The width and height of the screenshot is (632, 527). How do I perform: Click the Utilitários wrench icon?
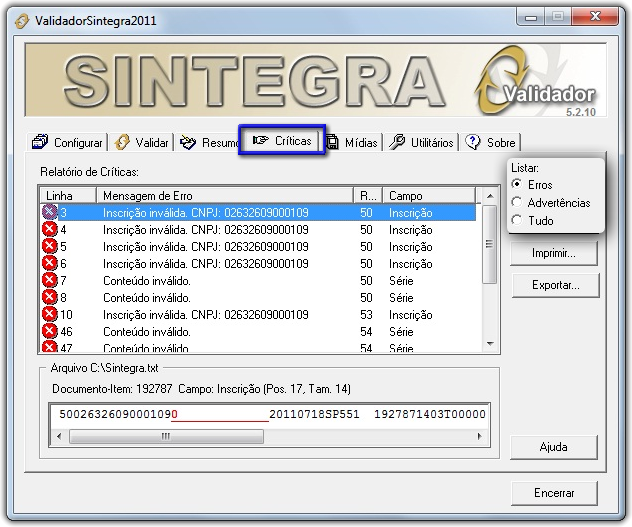[397, 142]
